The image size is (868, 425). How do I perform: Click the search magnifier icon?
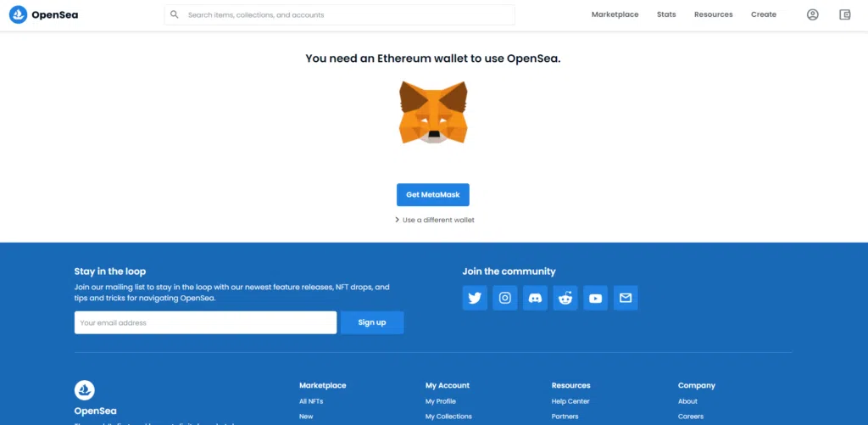pos(175,14)
